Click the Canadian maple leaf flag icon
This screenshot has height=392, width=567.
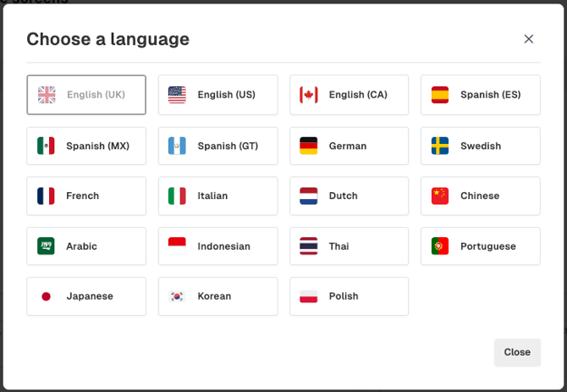(308, 95)
